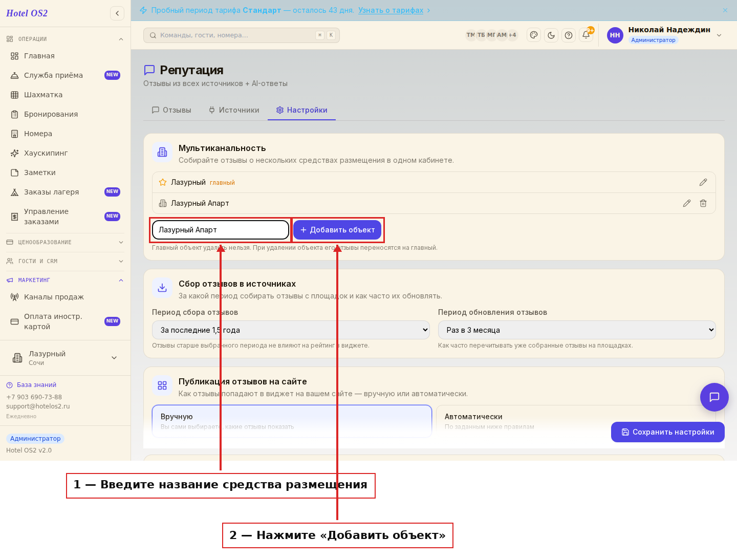This screenshot has height=560, width=737.
Task: Open the Лазурный Сочи property switcher
Action: [x=65, y=358]
